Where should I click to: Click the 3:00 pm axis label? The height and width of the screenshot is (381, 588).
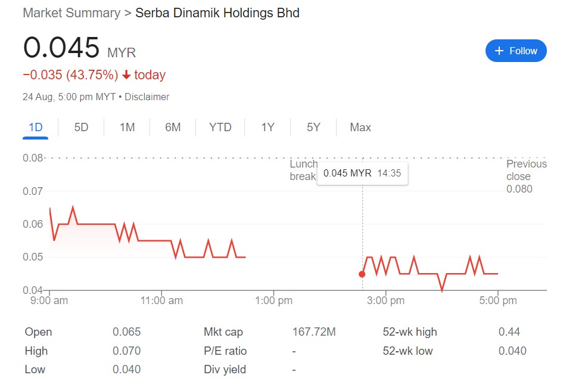(385, 301)
